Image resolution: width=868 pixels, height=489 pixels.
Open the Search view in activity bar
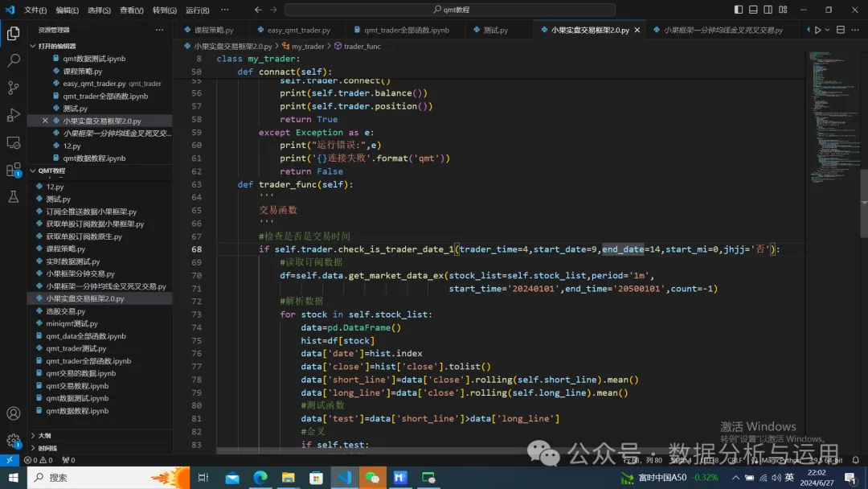tap(14, 60)
